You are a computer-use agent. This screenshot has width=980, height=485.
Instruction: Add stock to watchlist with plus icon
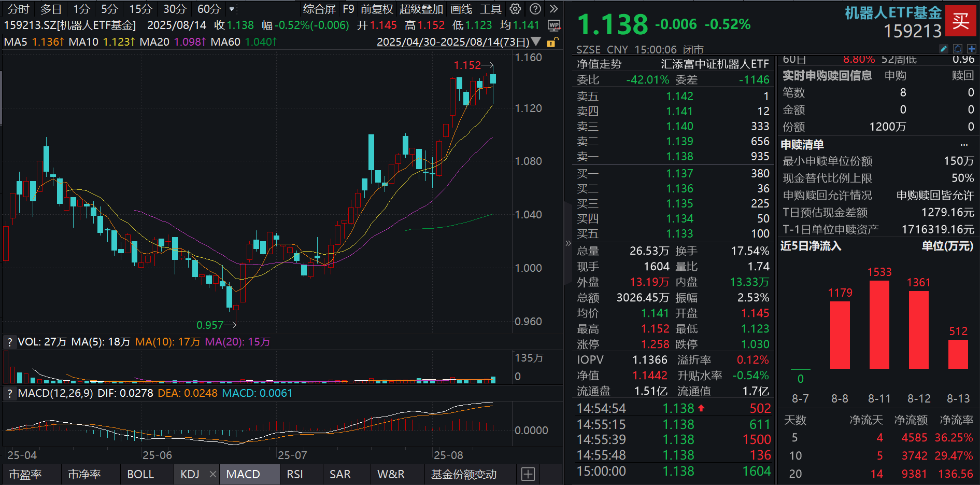pos(971,49)
